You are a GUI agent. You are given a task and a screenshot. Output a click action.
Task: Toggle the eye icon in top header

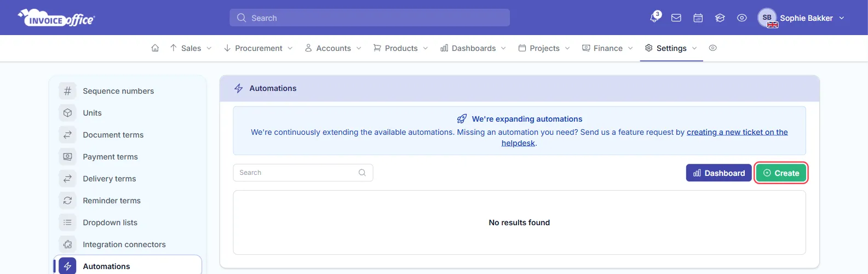click(x=742, y=18)
